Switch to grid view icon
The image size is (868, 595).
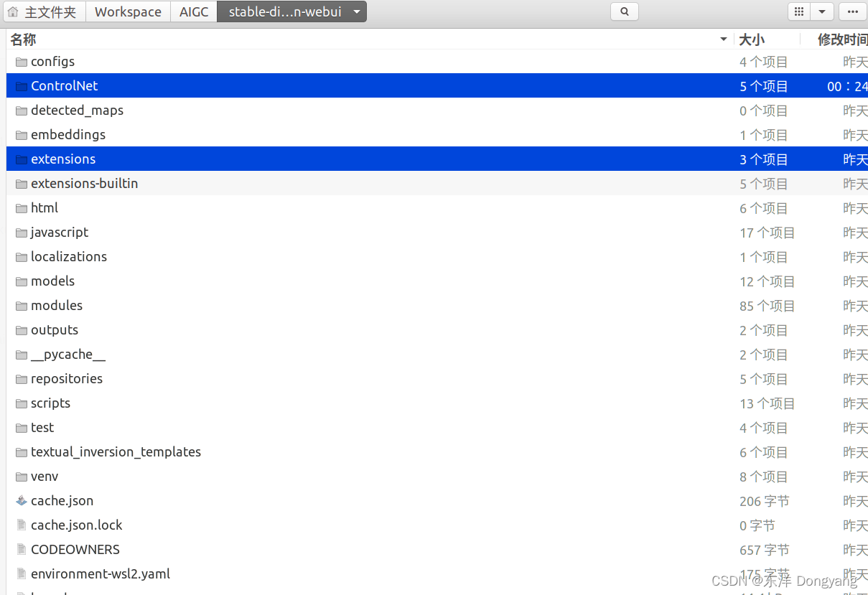coord(798,11)
